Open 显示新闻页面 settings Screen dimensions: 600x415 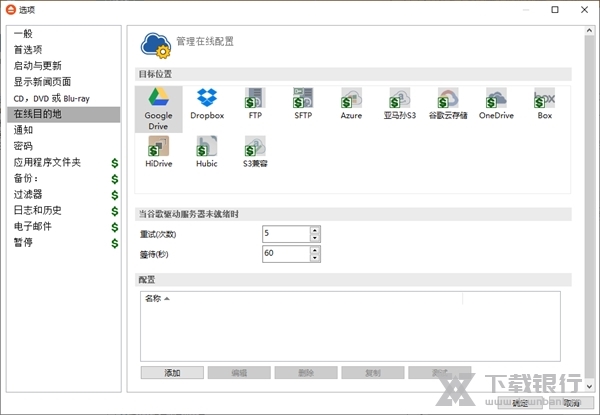point(64,82)
